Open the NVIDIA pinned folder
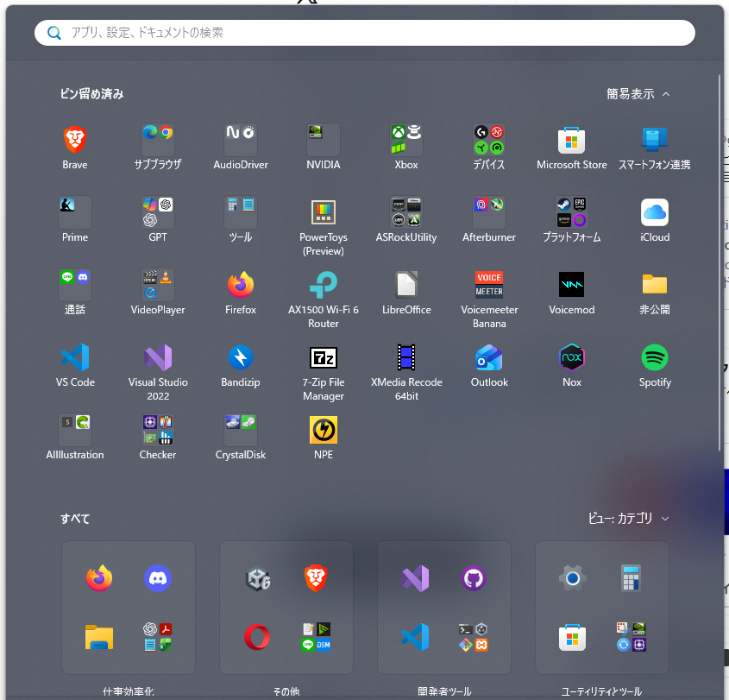The image size is (729, 700). coord(324,140)
